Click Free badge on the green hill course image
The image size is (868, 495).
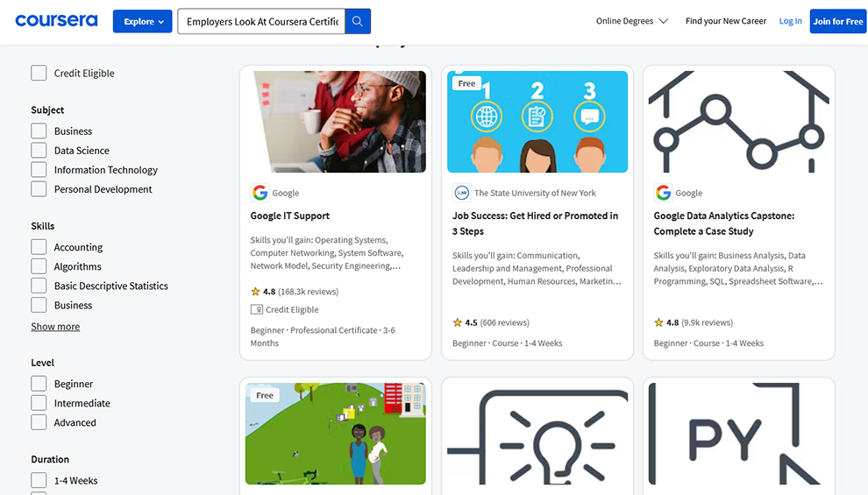pos(265,395)
